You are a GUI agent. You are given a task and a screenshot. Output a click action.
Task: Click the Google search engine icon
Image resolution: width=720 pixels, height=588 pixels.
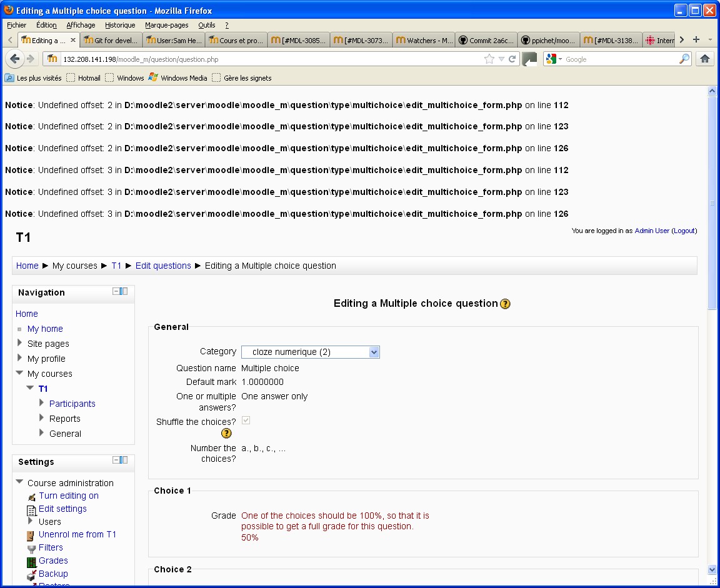click(551, 59)
